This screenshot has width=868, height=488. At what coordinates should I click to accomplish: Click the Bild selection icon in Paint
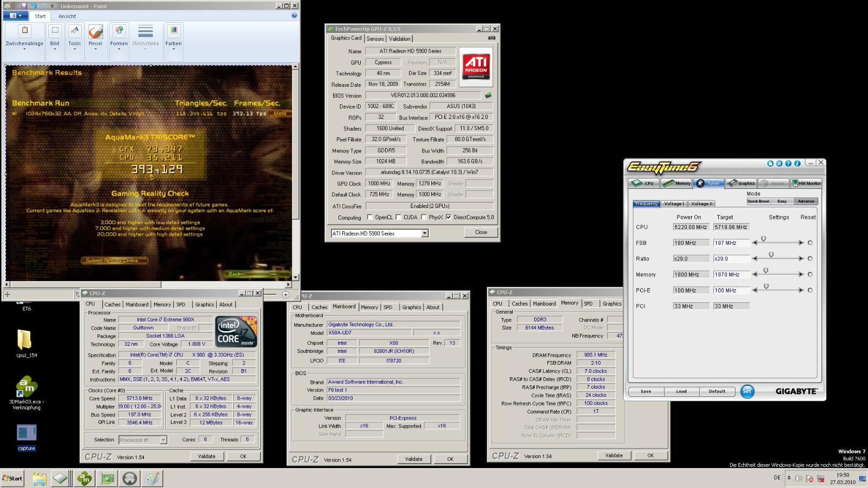pos(55,31)
